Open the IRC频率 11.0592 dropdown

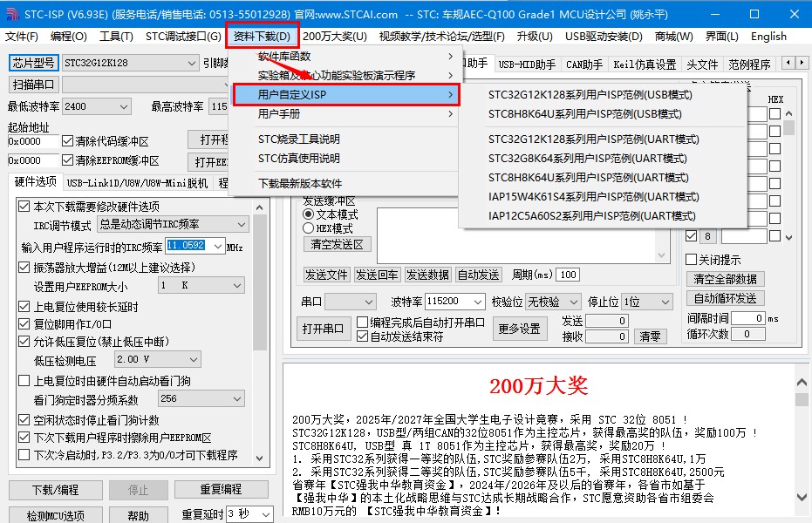218,246
